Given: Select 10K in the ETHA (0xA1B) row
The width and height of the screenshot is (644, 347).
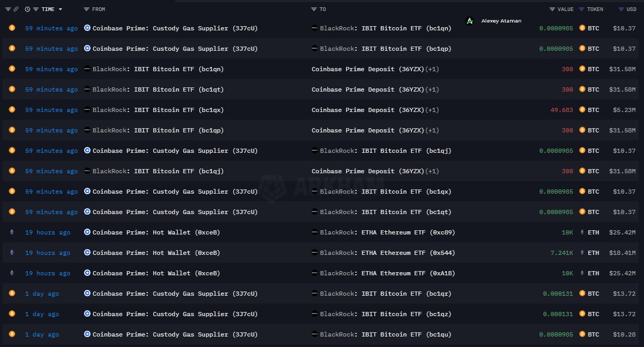Looking at the screenshot, I should (x=568, y=273).
